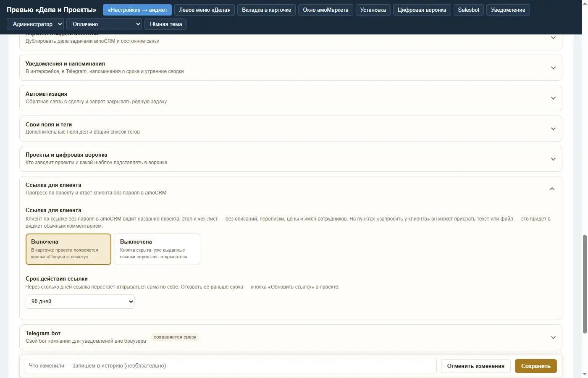The width and height of the screenshot is (588, 378).
Task: Go to the Установка tab
Action: [x=373, y=10]
